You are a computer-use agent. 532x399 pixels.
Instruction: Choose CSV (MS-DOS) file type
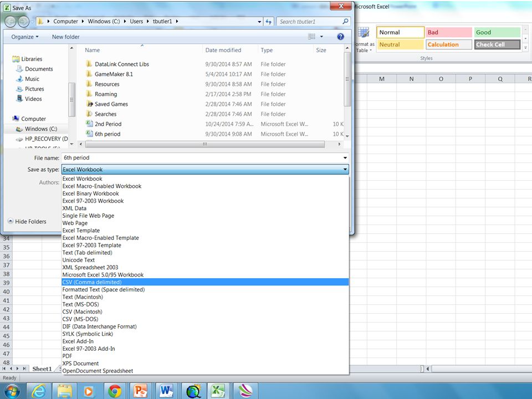tap(205, 319)
